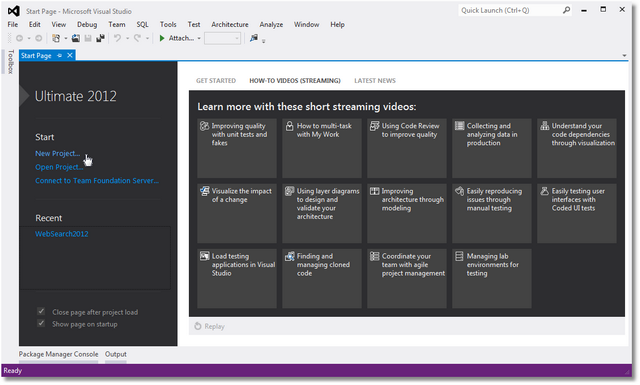Click the Replay icon below the videos
The image size is (640, 385).
198,326
